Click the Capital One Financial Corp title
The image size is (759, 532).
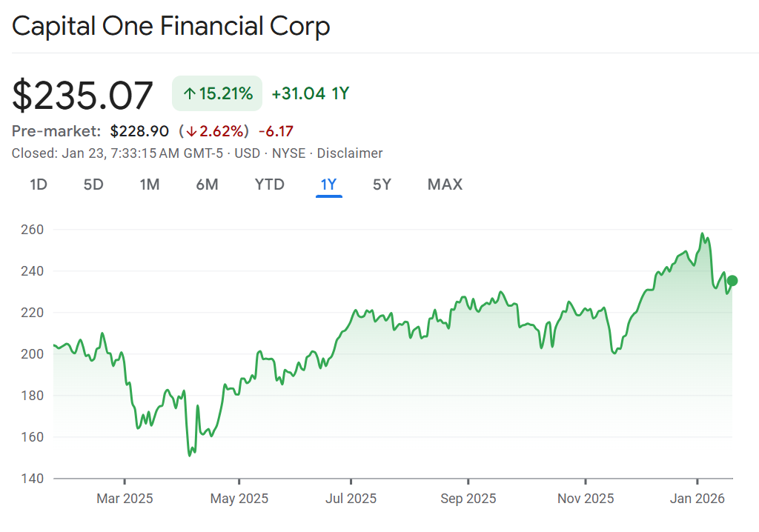click(x=171, y=27)
